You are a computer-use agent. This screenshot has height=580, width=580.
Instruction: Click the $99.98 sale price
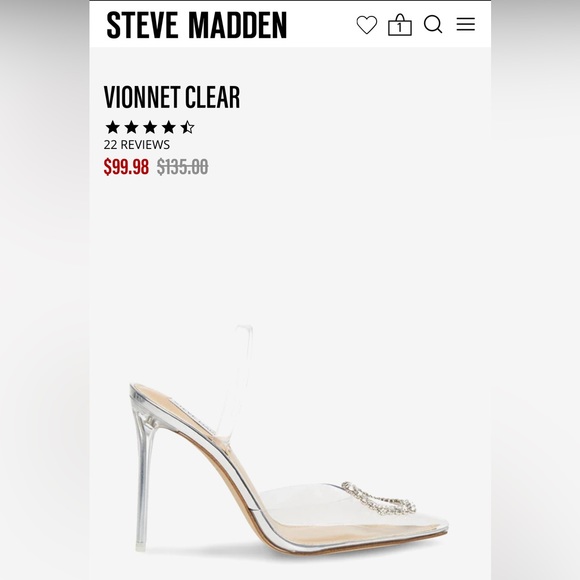pos(126,166)
